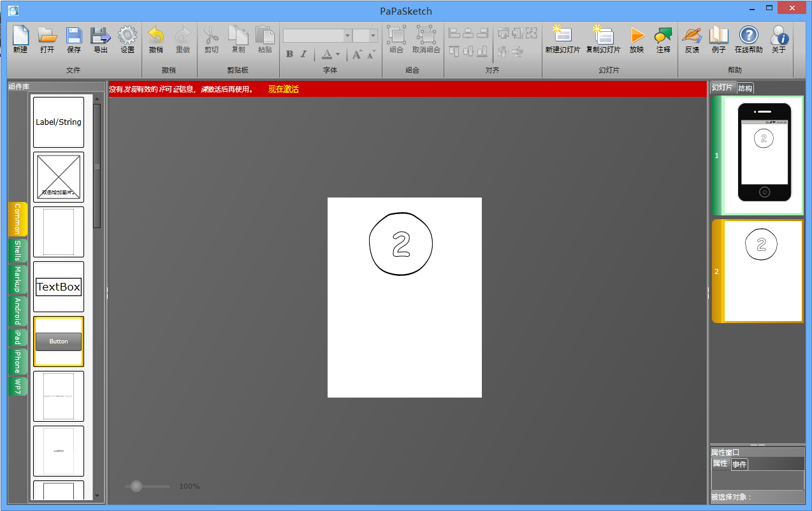Open 例子 examples book icon
Image resolution: width=812 pixels, height=511 pixels.
(719, 40)
